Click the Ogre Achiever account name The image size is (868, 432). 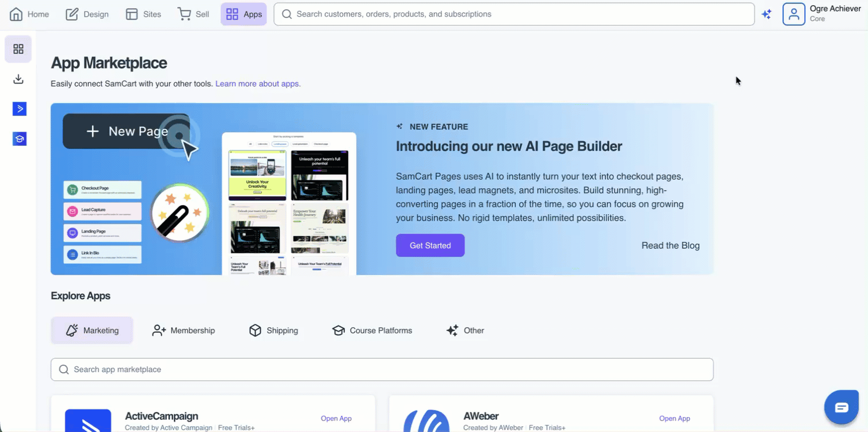(x=835, y=9)
